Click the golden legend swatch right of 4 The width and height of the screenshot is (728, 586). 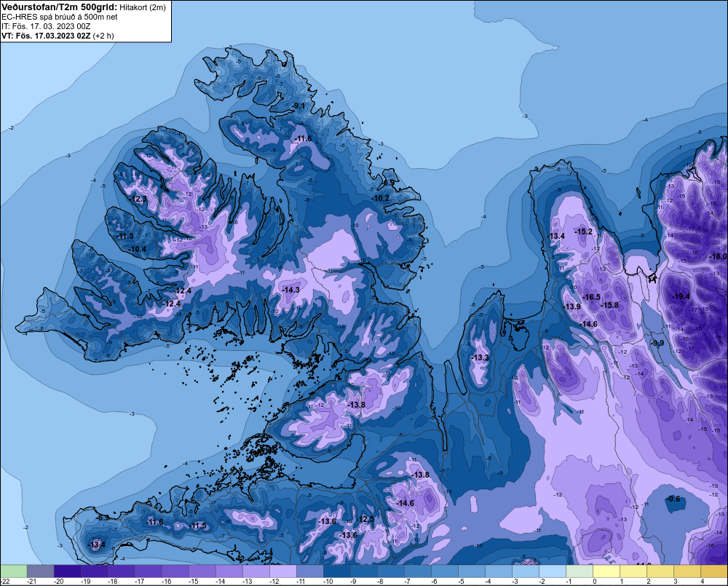(715, 571)
